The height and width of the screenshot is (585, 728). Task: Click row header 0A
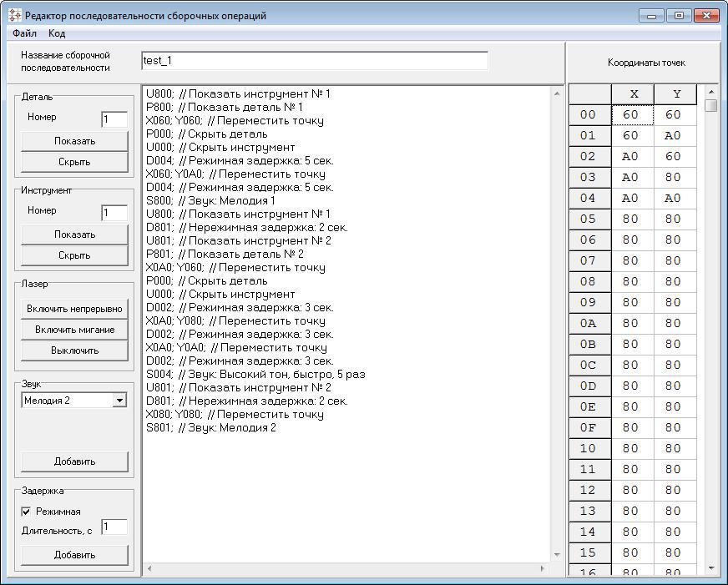[590, 324]
